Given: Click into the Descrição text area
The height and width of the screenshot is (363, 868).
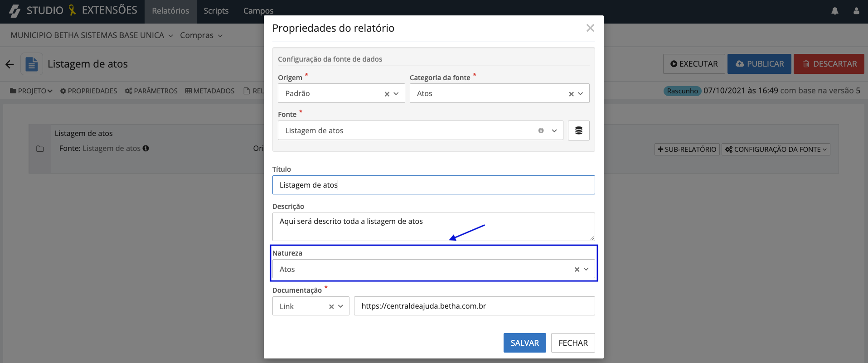Looking at the screenshot, I should coord(434,227).
